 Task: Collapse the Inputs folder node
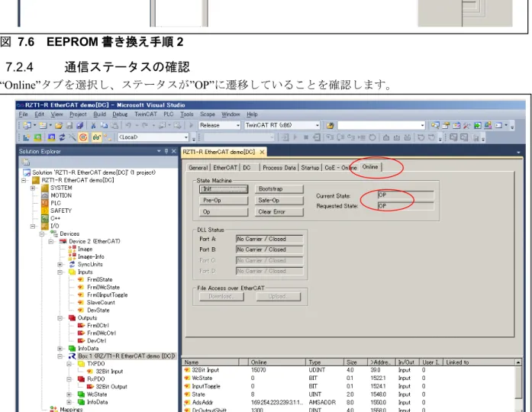60,272
